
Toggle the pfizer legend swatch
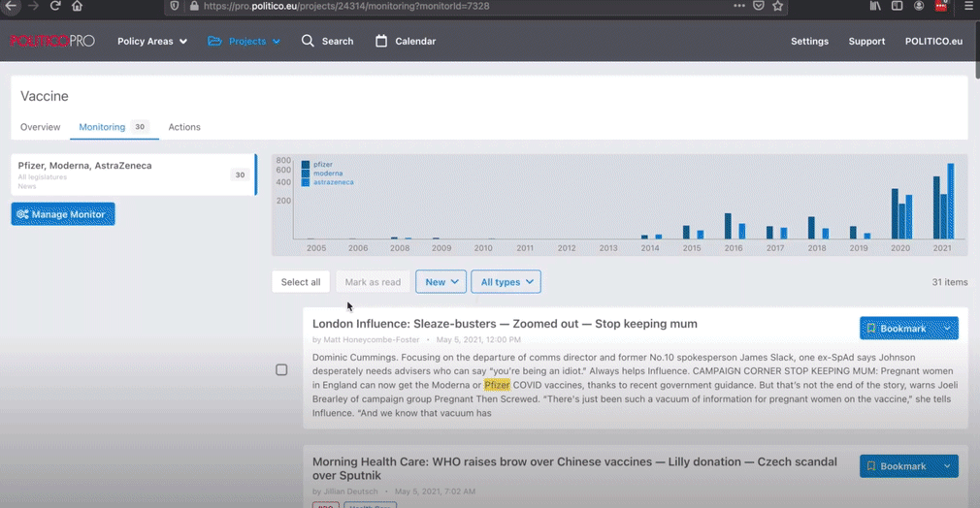tap(306, 165)
